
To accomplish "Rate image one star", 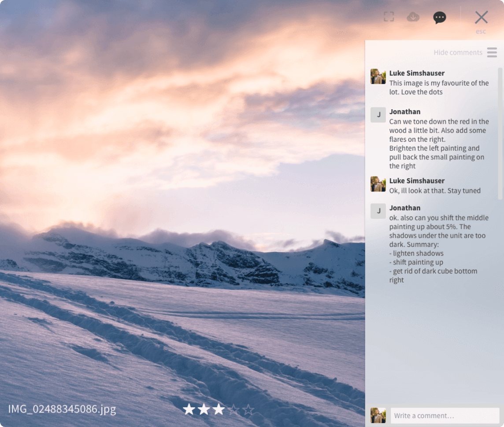I will click(x=189, y=409).
